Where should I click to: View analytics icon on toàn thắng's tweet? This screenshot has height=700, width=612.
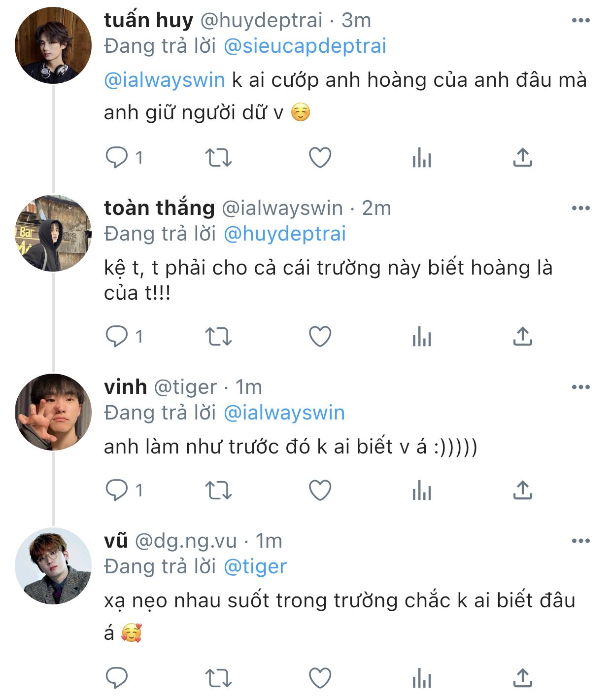422,338
